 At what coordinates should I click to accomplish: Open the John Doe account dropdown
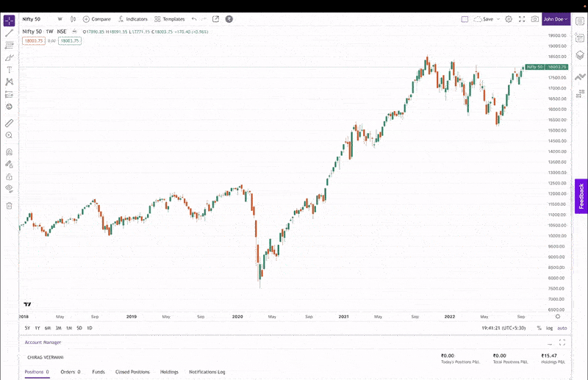pyautogui.click(x=556, y=19)
